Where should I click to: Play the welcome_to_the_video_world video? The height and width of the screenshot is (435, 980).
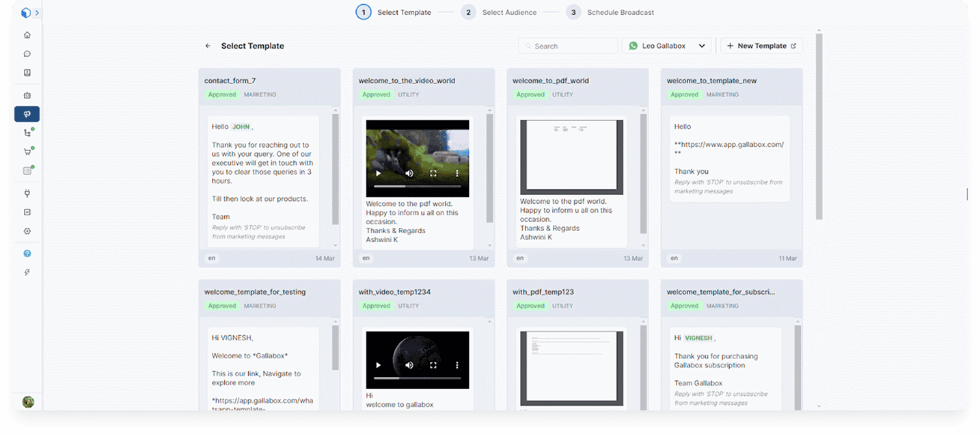click(x=379, y=174)
